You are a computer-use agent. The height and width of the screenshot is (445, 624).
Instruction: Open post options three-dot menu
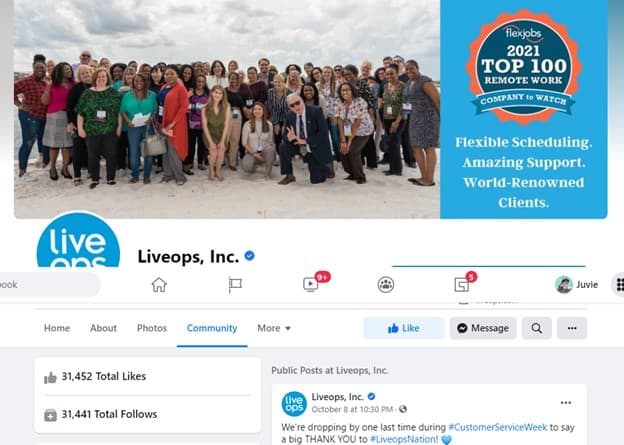[x=566, y=403]
